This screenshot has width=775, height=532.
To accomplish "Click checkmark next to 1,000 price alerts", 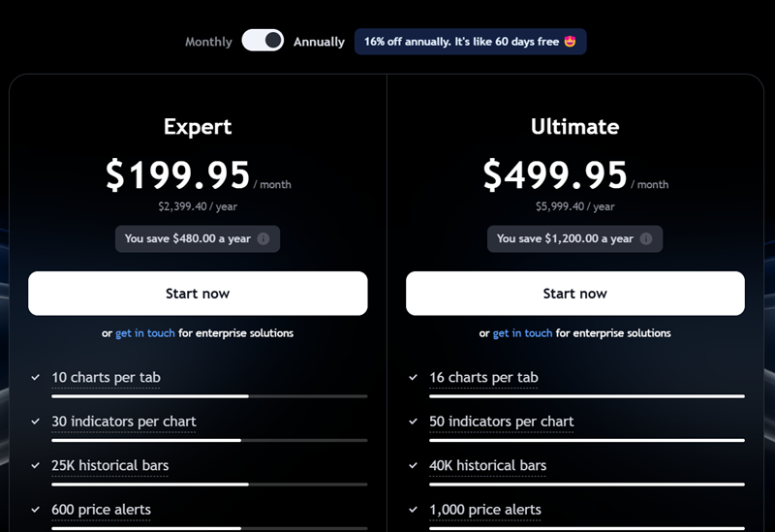I will coord(414,510).
